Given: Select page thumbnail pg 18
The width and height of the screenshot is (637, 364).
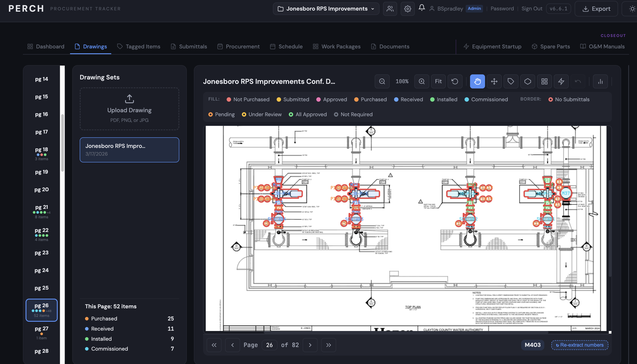Looking at the screenshot, I should (42, 153).
